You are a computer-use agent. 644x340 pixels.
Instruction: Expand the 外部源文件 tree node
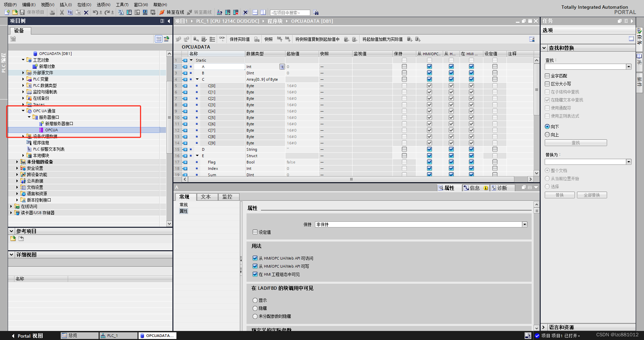point(23,73)
